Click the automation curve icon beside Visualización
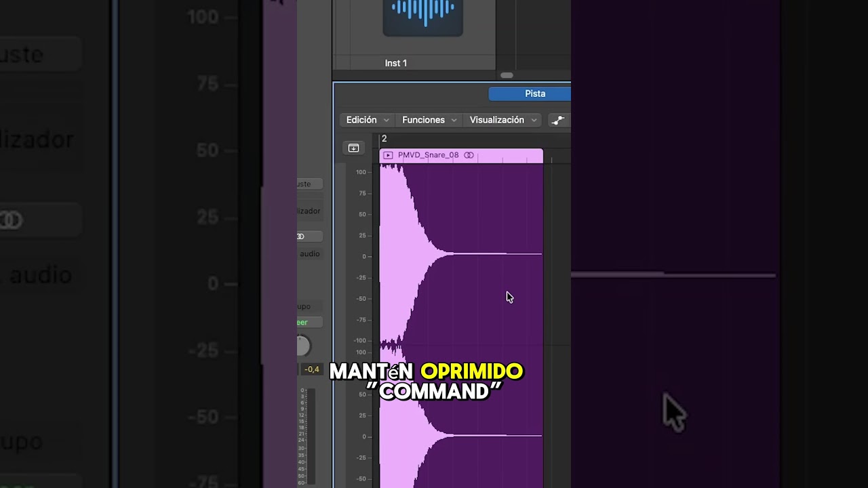 click(x=558, y=120)
